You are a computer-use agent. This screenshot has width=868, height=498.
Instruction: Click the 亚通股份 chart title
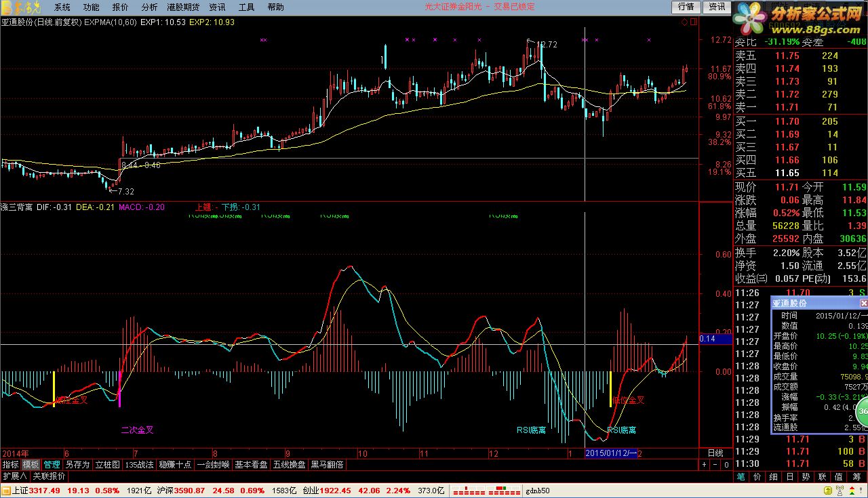tap(18, 22)
